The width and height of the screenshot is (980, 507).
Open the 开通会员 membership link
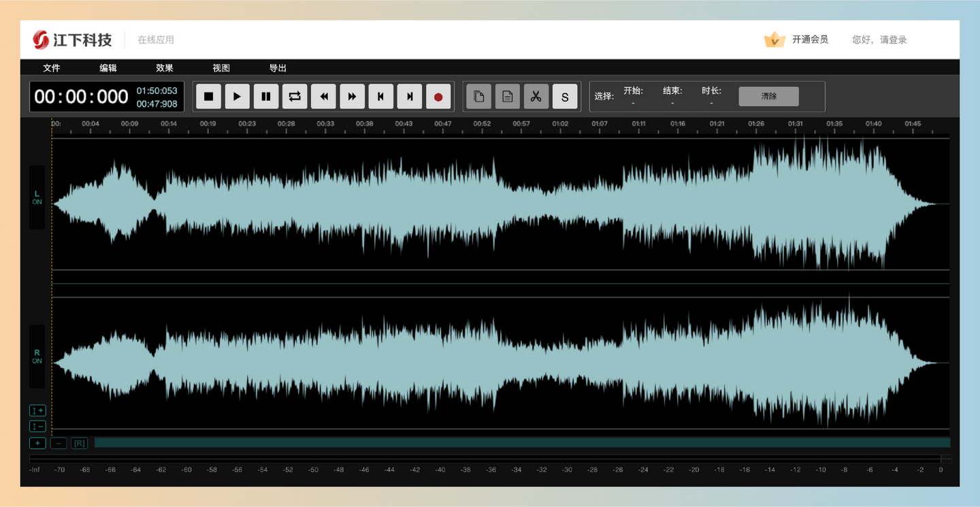click(810, 39)
